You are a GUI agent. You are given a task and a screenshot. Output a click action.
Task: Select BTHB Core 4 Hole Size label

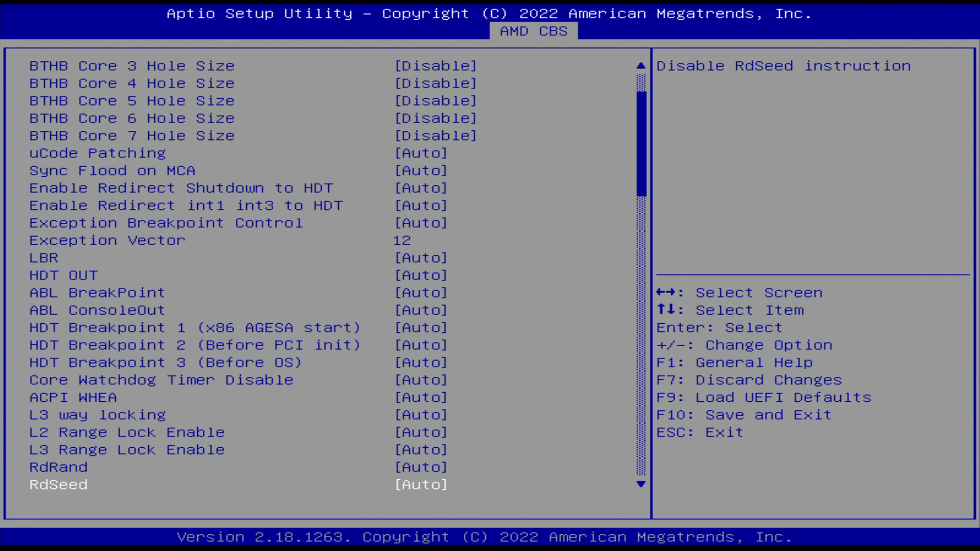132,83
